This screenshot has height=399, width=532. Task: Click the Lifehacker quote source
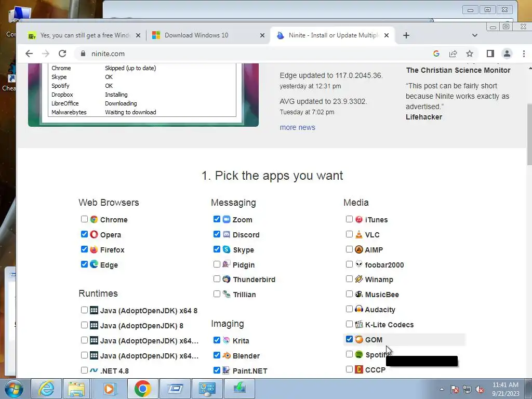click(x=424, y=117)
